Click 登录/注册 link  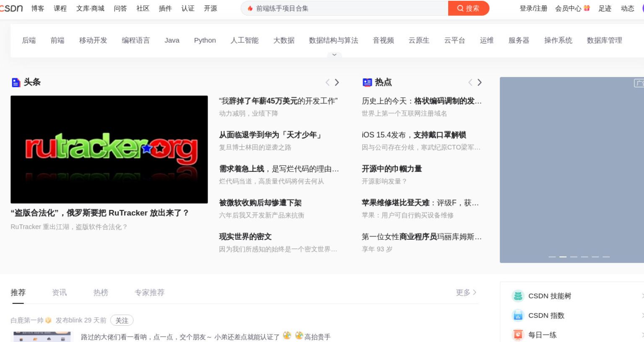[533, 8]
